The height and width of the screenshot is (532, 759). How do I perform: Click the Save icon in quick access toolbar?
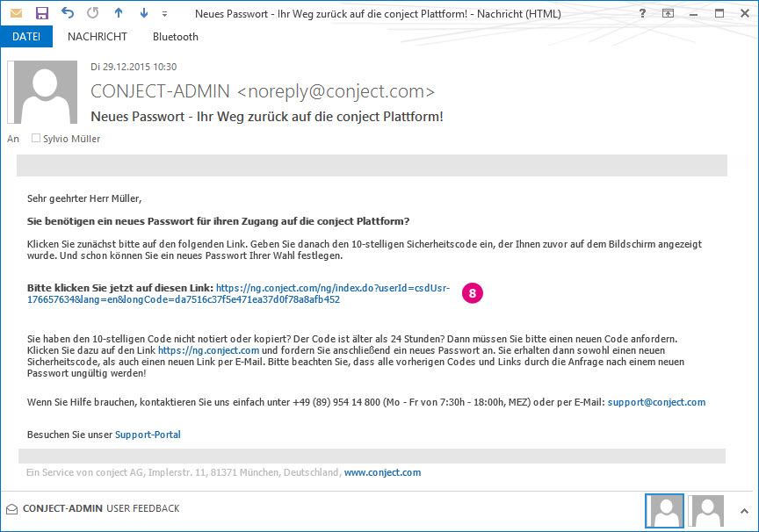point(41,13)
